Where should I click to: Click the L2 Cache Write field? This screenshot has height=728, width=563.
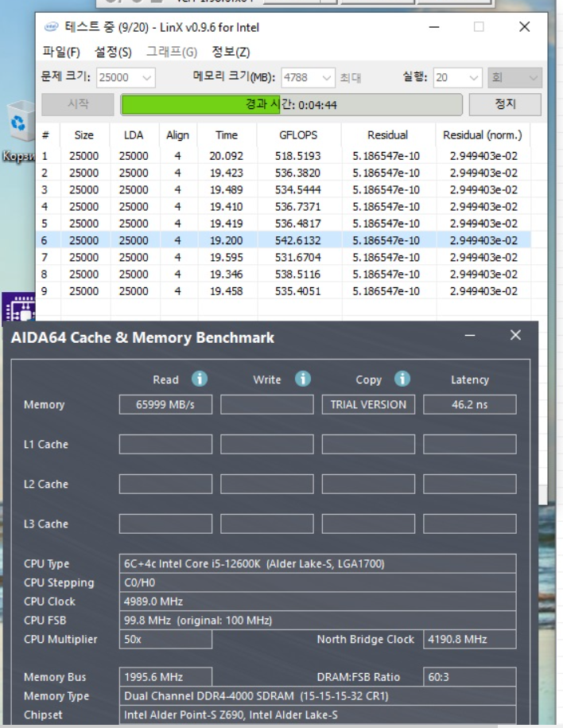(267, 484)
